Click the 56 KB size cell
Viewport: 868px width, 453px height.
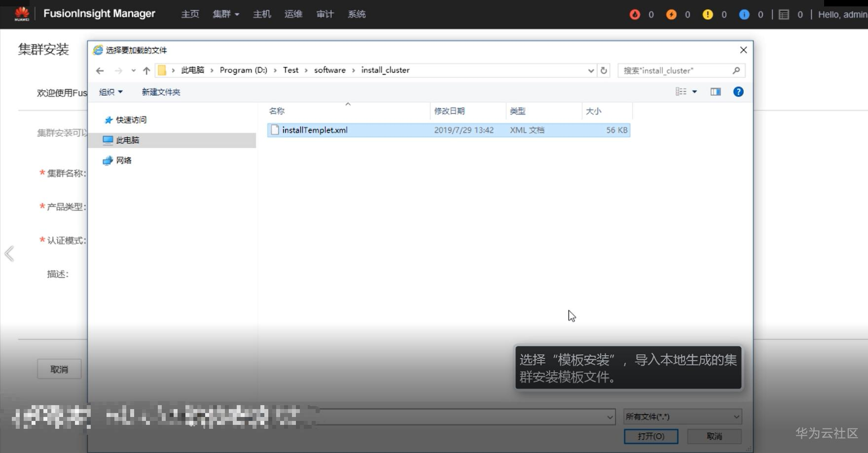click(617, 130)
